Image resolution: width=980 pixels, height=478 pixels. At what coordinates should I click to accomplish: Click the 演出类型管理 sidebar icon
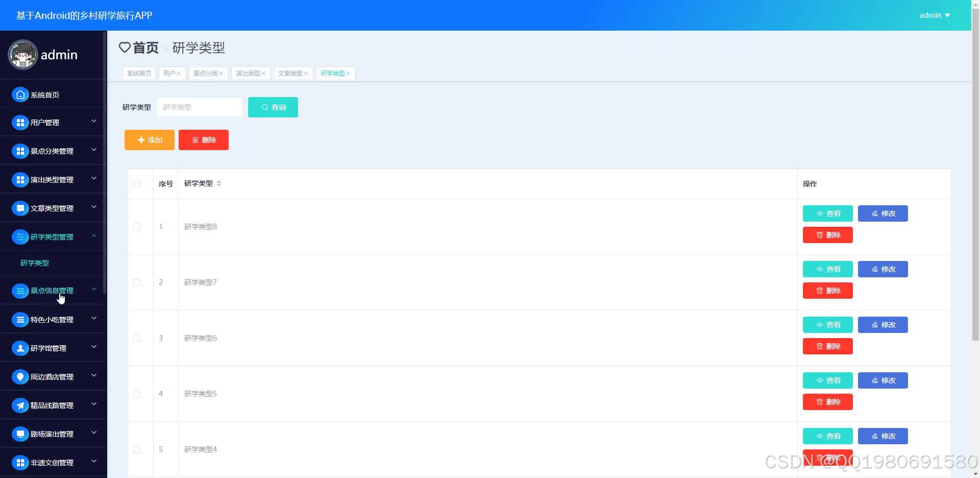point(20,180)
